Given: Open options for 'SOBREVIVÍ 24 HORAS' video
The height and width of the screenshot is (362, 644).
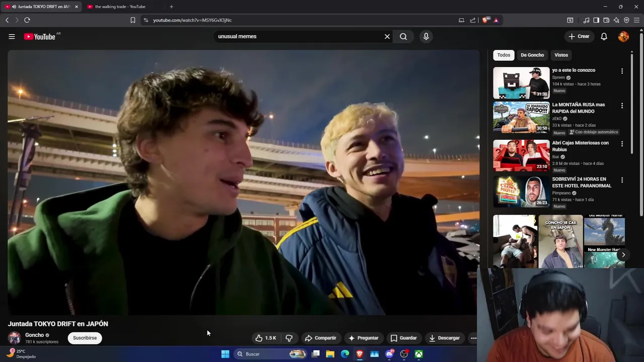Looking at the screenshot, I should click(x=622, y=180).
